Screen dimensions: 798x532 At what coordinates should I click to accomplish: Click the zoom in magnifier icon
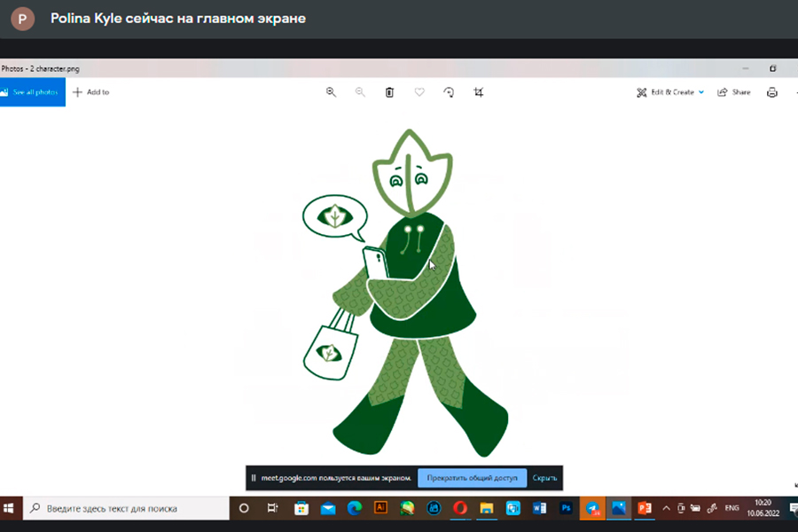331,92
